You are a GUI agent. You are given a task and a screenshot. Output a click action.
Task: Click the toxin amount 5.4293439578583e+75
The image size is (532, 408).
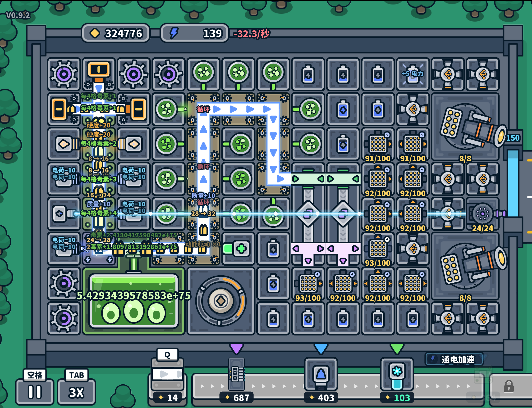[133, 295]
